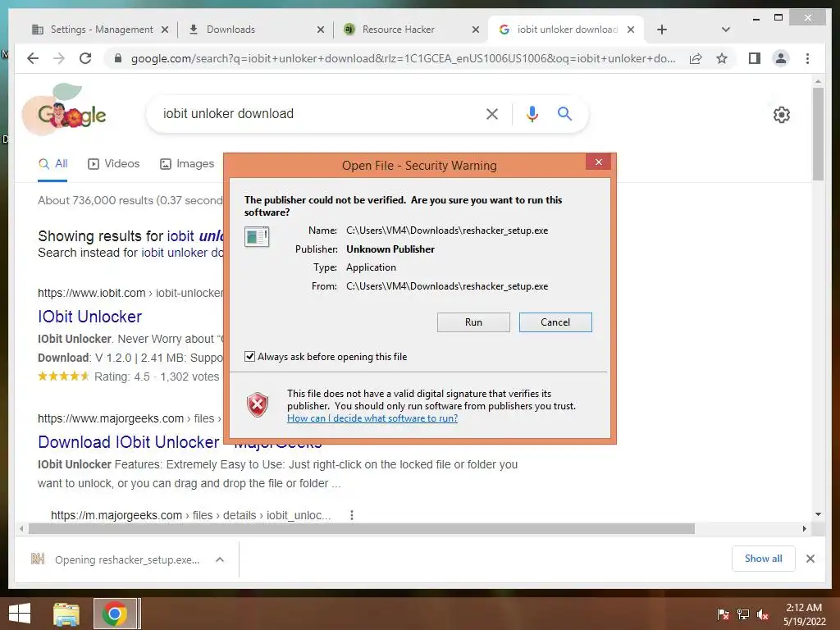Open the taskbar clock 2:12 AM
The height and width of the screenshot is (630, 840).
(804, 614)
